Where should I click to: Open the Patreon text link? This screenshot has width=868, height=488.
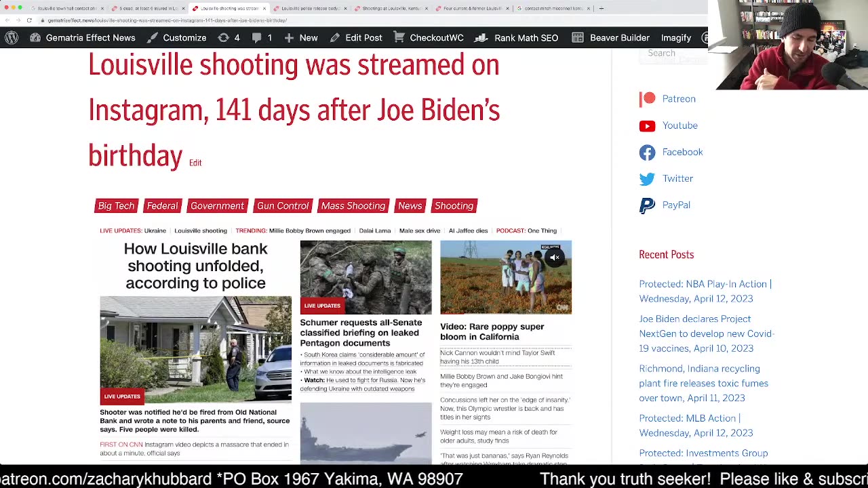(x=679, y=99)
